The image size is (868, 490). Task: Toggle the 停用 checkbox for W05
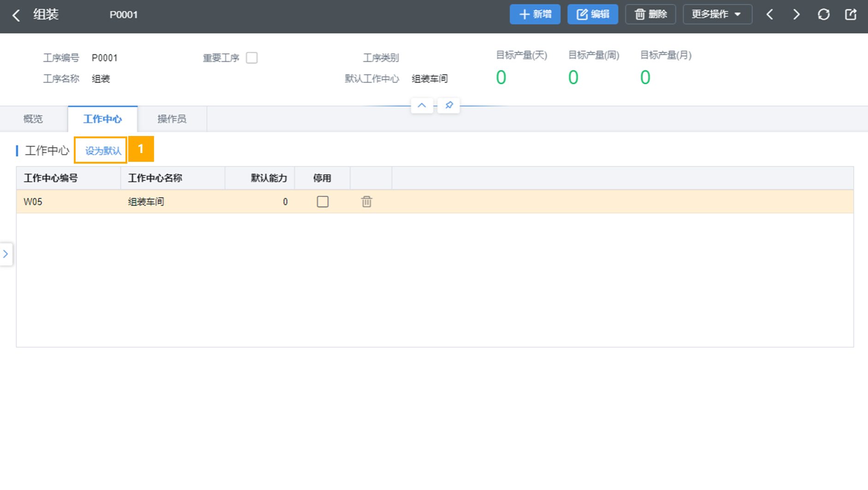(323, 201)
